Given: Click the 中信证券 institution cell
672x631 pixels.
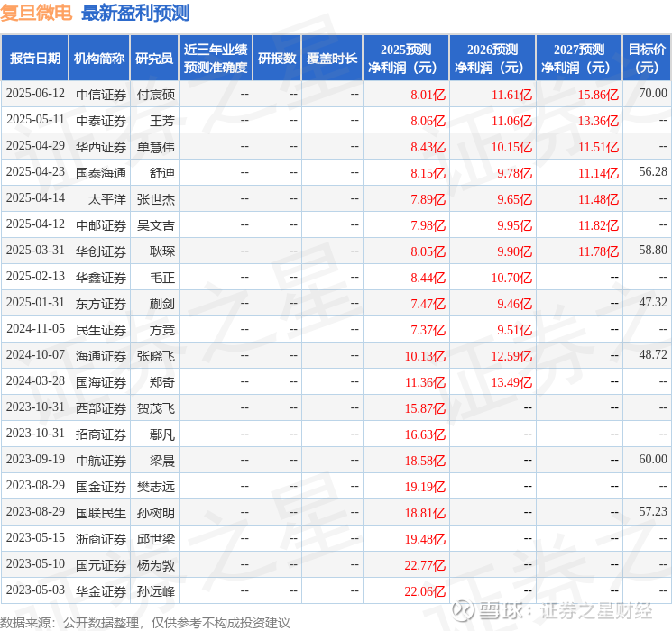Looking at the screenshot, I should [x=101, y=95].
